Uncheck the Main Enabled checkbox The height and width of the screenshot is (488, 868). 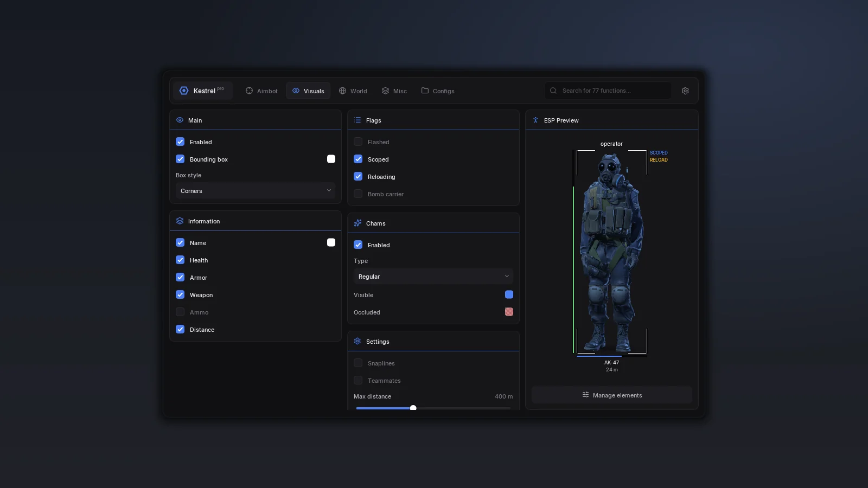coord(180,142)
